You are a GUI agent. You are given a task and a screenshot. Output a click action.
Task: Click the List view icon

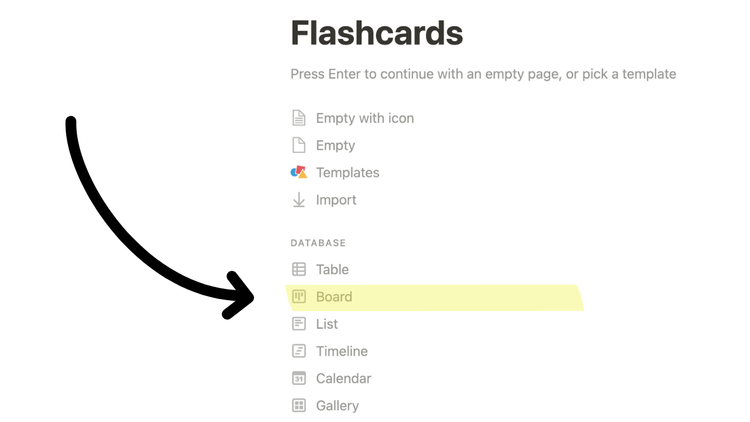(x=298, y=324)
